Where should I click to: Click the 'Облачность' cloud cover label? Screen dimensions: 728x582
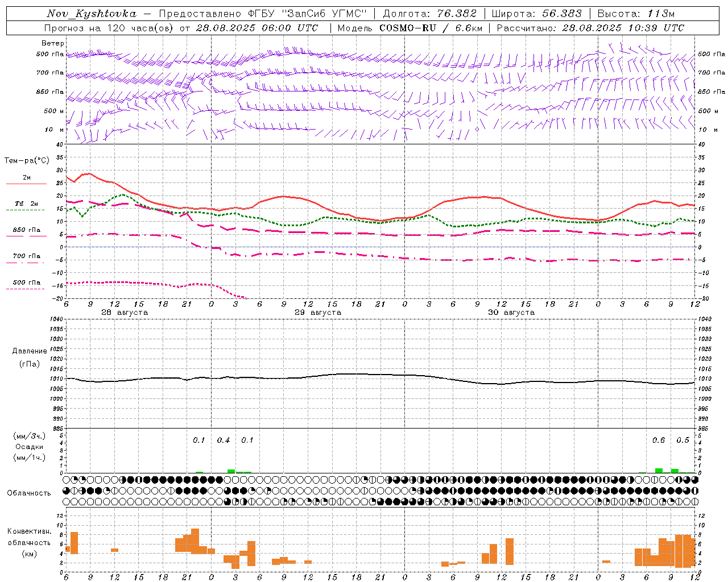click(x=29, y=493)
